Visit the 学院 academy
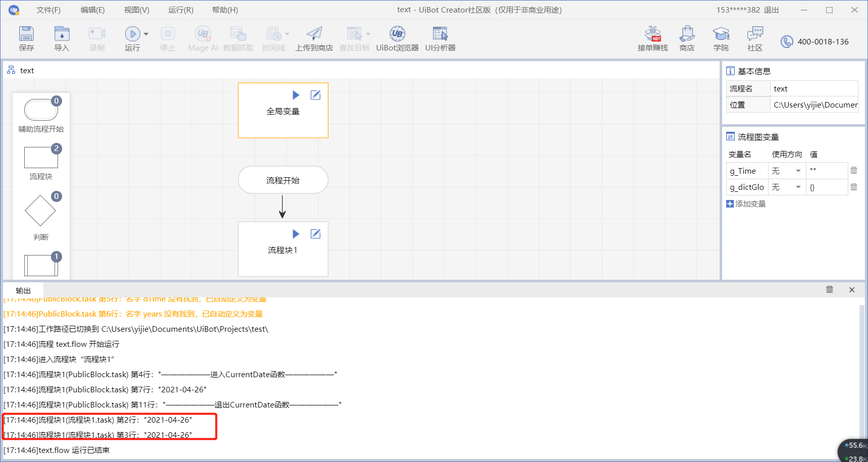868x462 pixels. coord(721,38)
